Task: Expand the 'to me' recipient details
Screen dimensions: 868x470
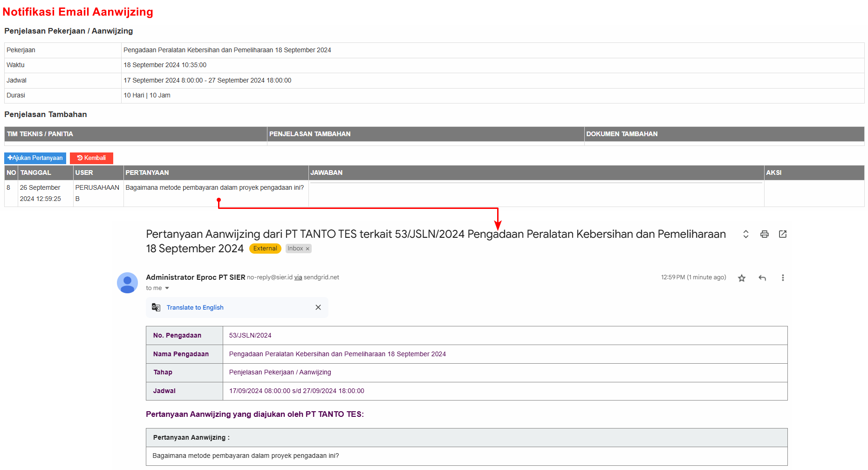Action: (x=167, y=288)
